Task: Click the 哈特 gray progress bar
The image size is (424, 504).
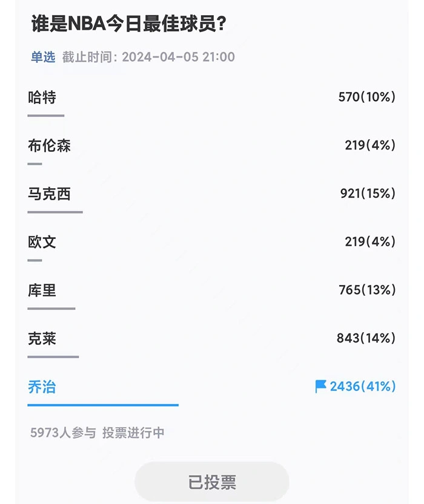Action: (x=46, y=116)
